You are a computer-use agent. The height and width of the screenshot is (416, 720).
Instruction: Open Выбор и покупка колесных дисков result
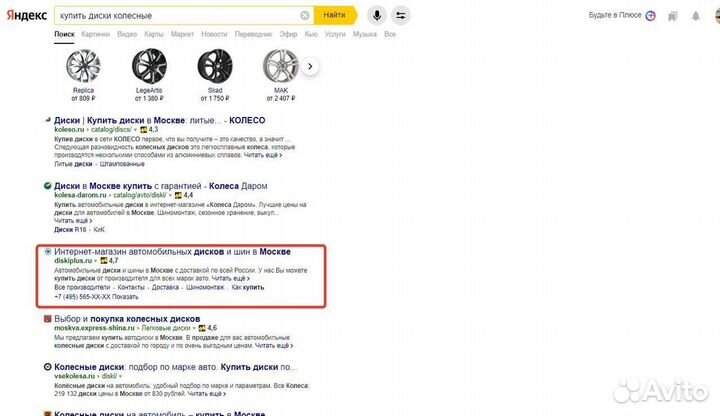127,319
